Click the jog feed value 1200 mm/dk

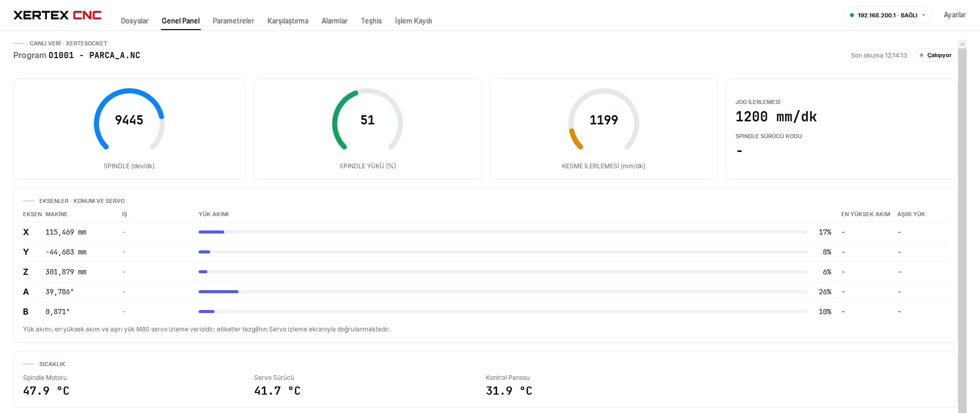[776, 117]
